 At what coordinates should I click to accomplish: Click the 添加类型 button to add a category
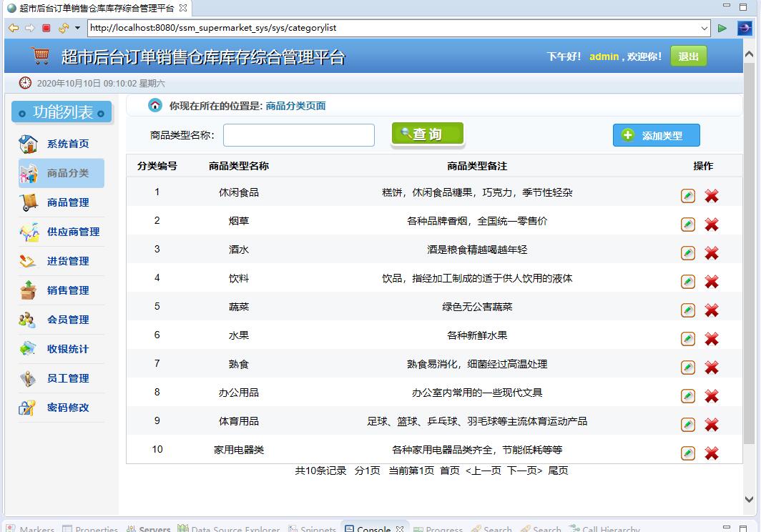pyautogui.click(x=656, y=134)
